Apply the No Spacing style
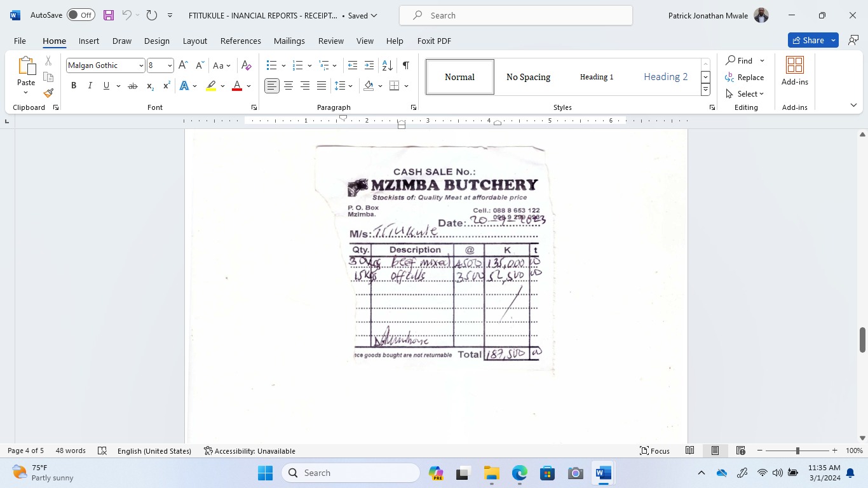Viewport: 868px width, 488px height. 528,77
